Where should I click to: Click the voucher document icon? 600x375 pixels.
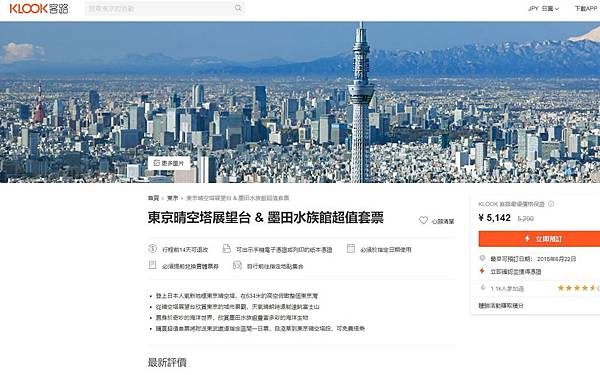[227, 249]
